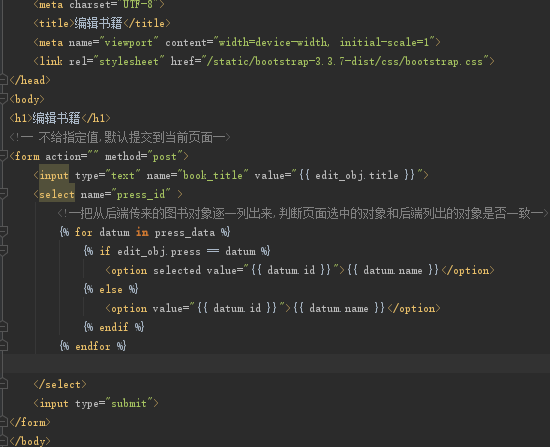550x447 pixels.
Task: Collapse the {% if edit_obj.press == datum %} block
Action: 3,251
